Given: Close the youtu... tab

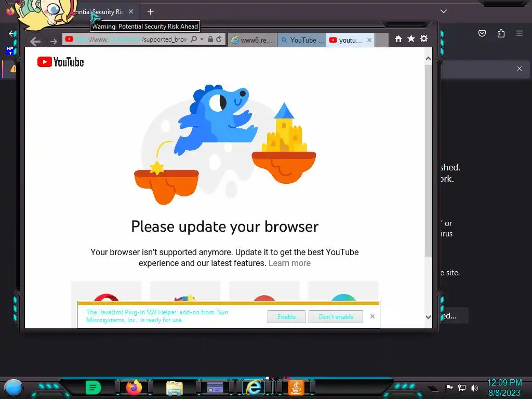Looking at the screenshot, I should pyautogui.click(x=369, y=40).
